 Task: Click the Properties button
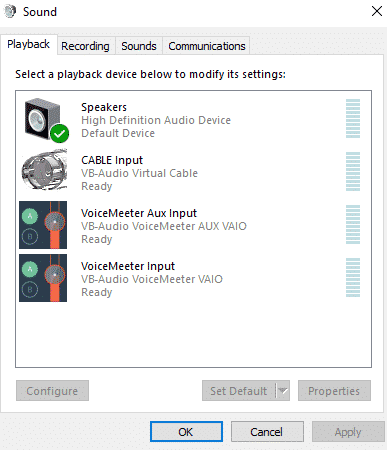tap(334, 390)
